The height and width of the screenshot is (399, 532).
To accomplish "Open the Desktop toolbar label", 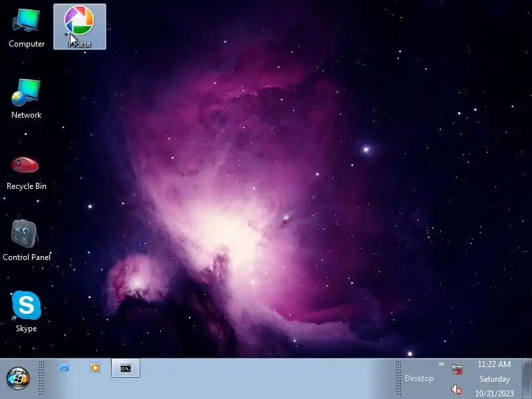I will pos(419,378).
